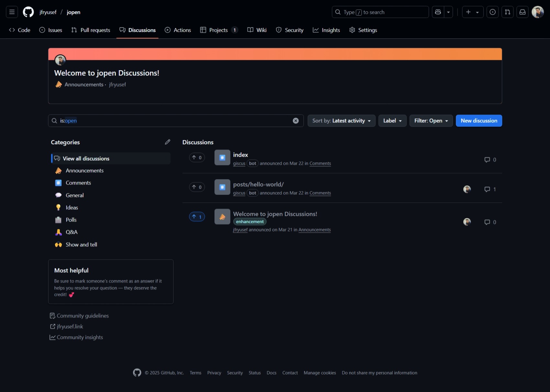Screen dimensions: 550x392
Task: Clear the discussion search field
Action: pyautogui.click(x=295, y=121)
